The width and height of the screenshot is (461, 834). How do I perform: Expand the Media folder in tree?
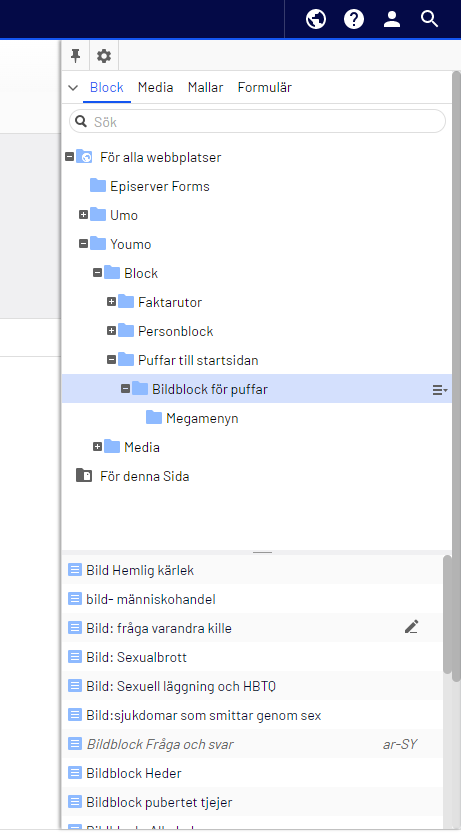coord(97,447)
